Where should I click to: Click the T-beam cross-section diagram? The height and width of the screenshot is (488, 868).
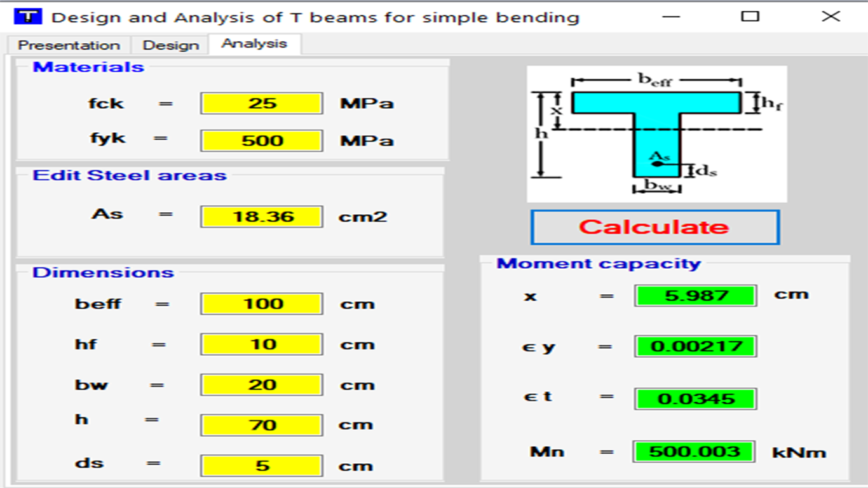click(x=656, y=134)
